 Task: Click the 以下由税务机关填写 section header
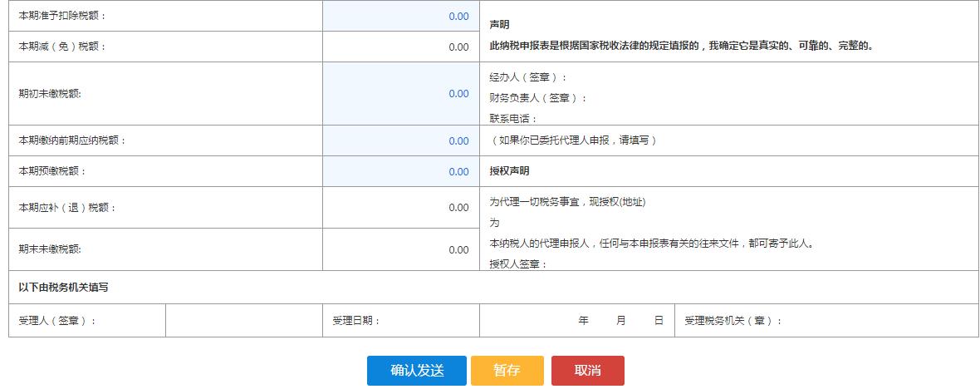pos(64,288)
